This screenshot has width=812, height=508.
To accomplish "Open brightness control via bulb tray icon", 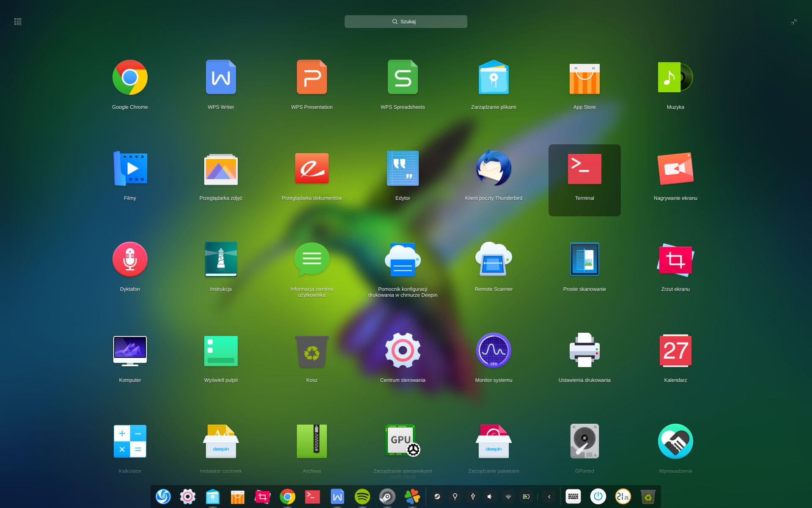I will pos(455,496).
